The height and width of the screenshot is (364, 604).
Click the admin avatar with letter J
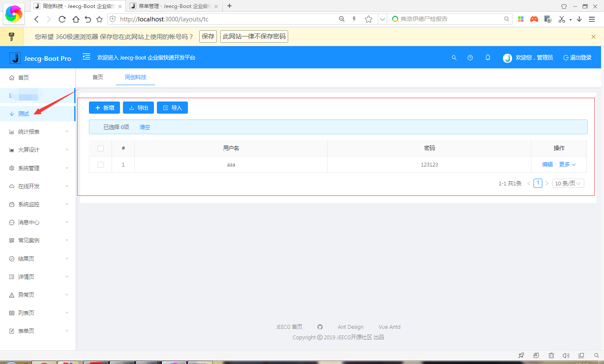[x=507, y=57]
